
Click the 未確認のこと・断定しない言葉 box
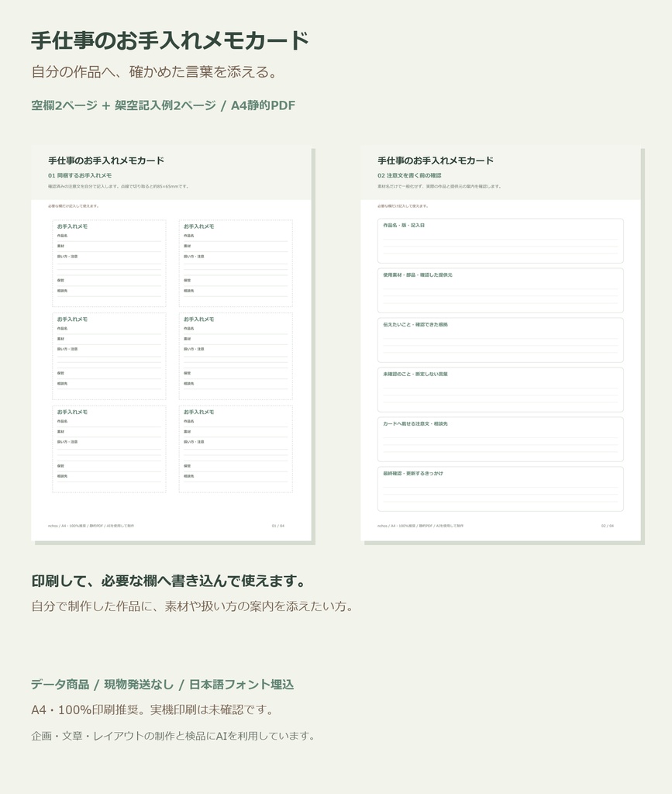pyautogui.click(x=501, y=390)
